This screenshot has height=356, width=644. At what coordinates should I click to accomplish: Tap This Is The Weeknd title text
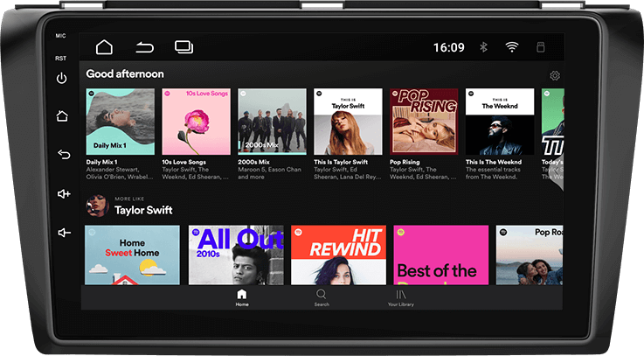pyautogui.click(x=494, y=162)
